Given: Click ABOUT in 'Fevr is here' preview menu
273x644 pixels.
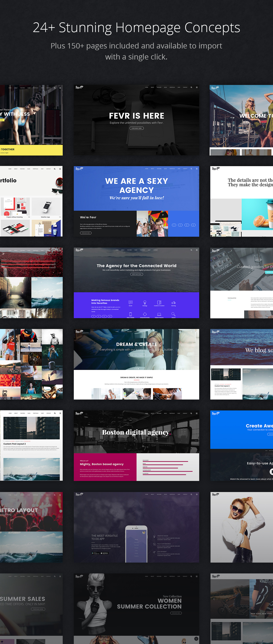Looking at the screenshot, I should (x=152, y=87).
